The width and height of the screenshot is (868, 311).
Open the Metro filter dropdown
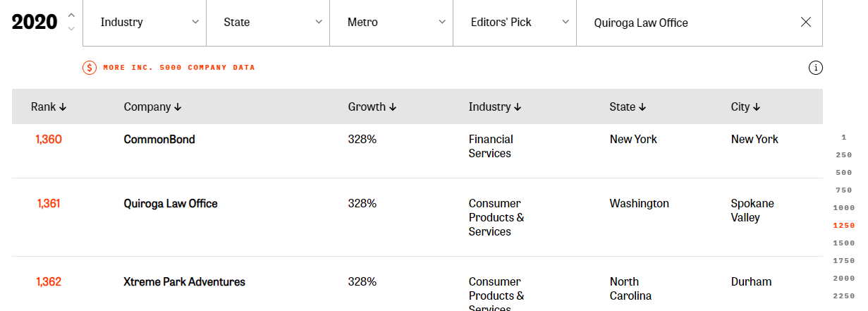click(391, 23)
